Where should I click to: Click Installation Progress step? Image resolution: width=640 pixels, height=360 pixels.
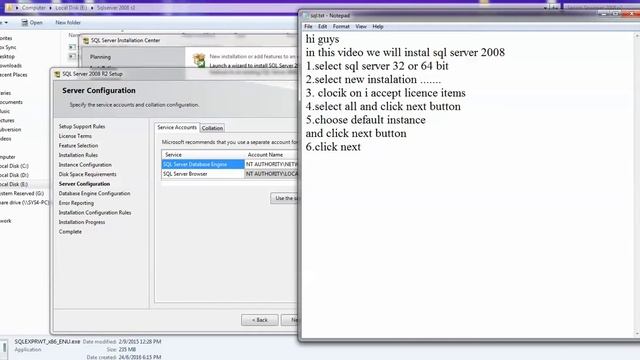tap(82, 222)
